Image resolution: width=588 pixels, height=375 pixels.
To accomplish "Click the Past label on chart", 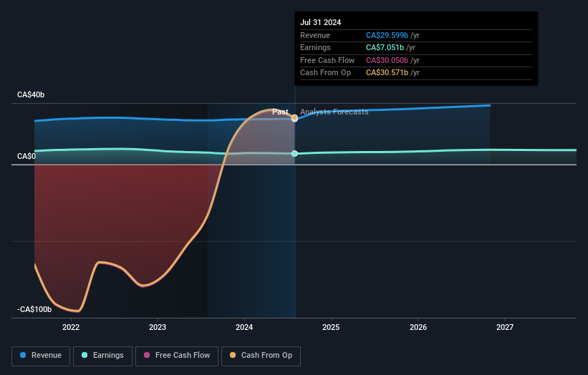I will click(280, 112).
